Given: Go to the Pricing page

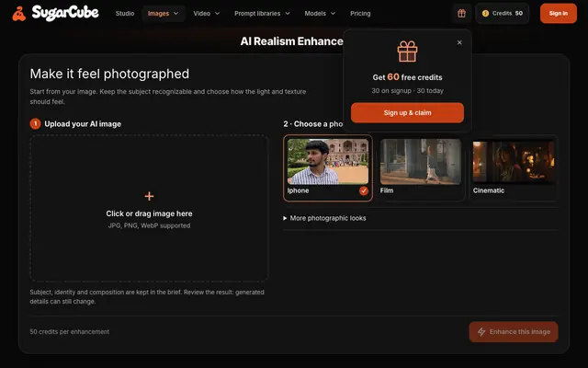Looking at the screenshot, I should pos(360,14).
